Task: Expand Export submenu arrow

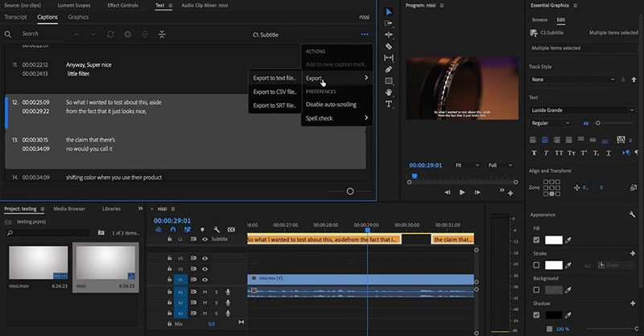Action: point(366,77)
